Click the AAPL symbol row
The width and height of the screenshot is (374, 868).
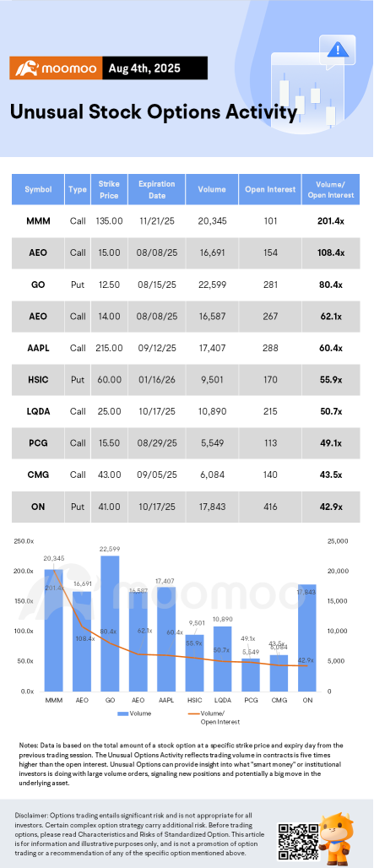coord(186,348)
